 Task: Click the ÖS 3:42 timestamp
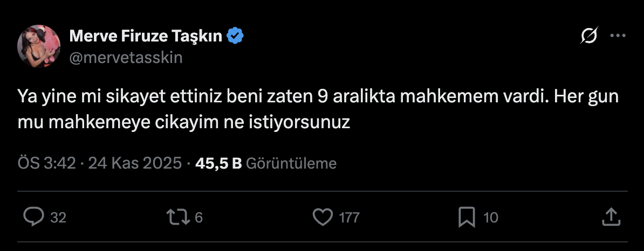tap(46, 163)
